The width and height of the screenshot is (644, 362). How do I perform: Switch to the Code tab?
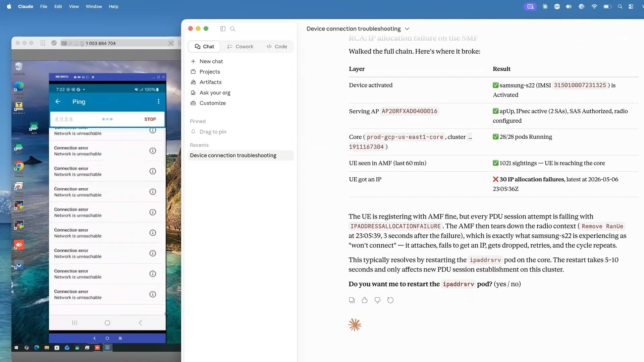tap(277, 47)
